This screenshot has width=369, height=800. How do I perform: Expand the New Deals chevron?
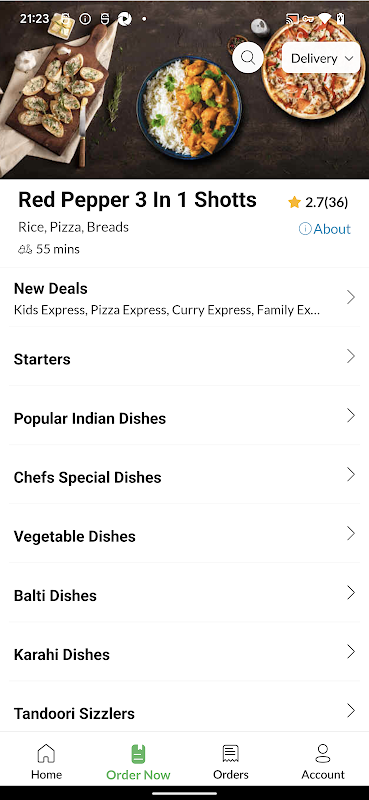[351, 297]
